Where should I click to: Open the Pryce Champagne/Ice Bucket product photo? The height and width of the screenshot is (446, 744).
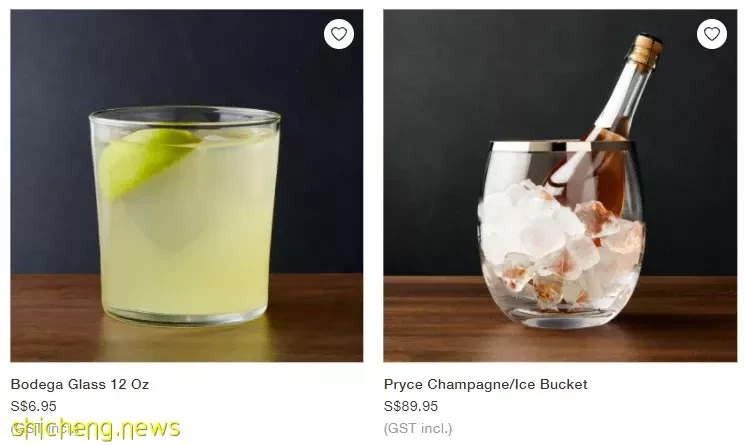click(x=560, y=186)
